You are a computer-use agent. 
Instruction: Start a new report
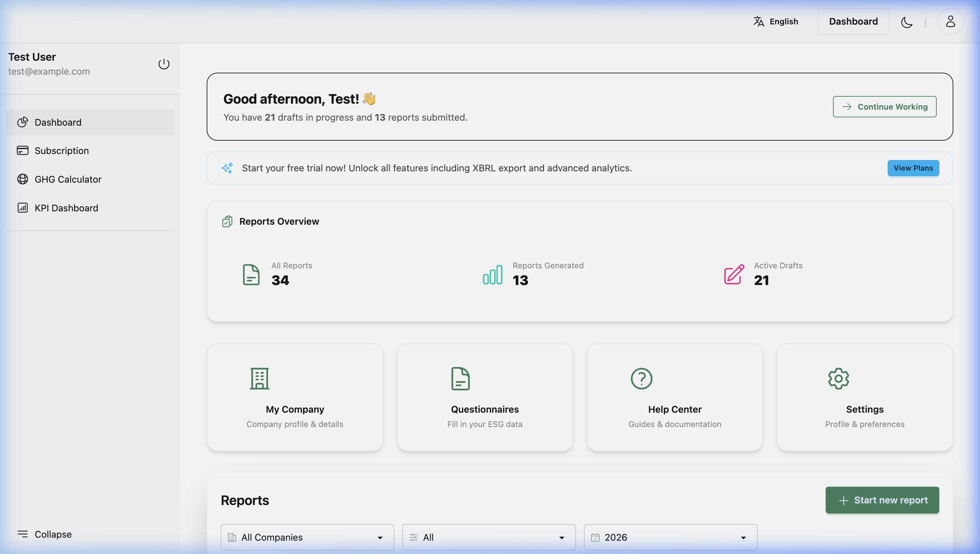[882, 500]
